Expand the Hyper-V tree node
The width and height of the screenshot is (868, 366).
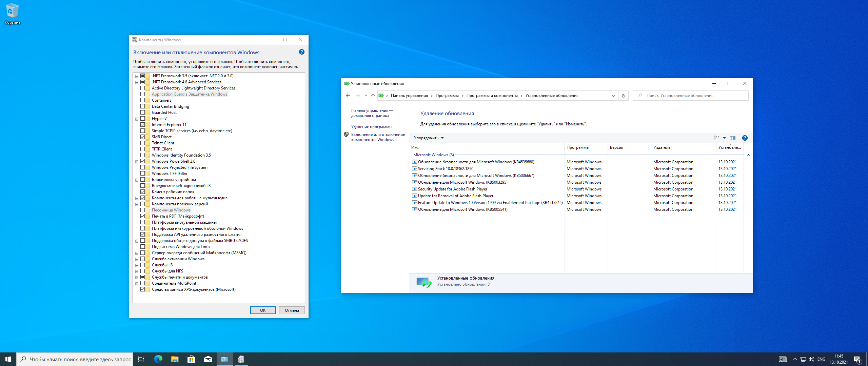coord(137,119)
